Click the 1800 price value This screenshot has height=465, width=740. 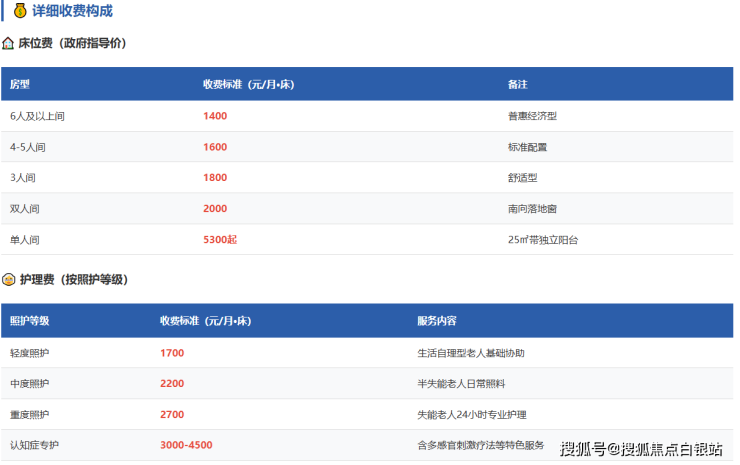[215, 178]
